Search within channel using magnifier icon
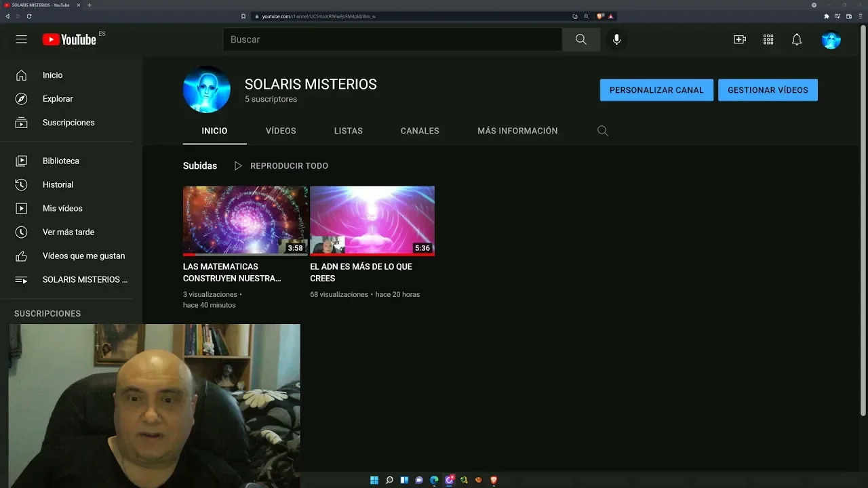 click(x=602, y=131)
